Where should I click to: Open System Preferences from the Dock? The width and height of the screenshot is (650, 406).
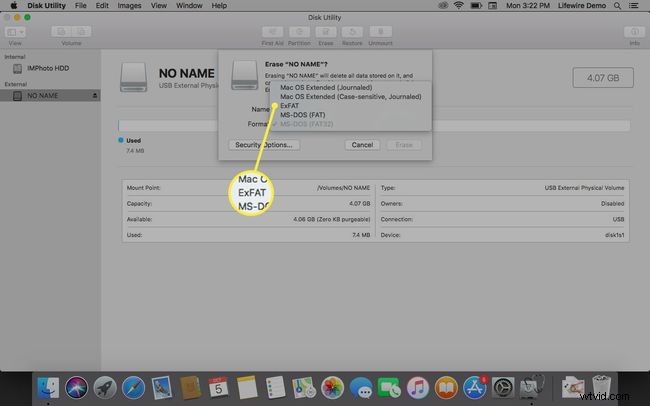pos(503,388)
